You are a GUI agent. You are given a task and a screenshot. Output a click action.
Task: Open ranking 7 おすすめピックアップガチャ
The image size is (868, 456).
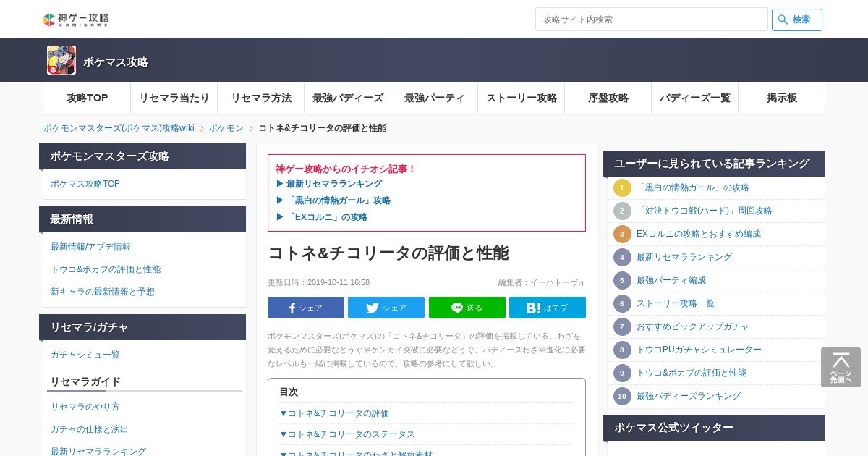coord(693,326)
